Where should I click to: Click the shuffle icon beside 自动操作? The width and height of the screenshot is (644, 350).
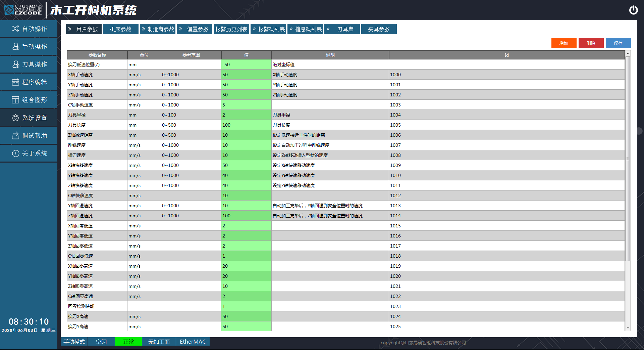coord(15,29)
